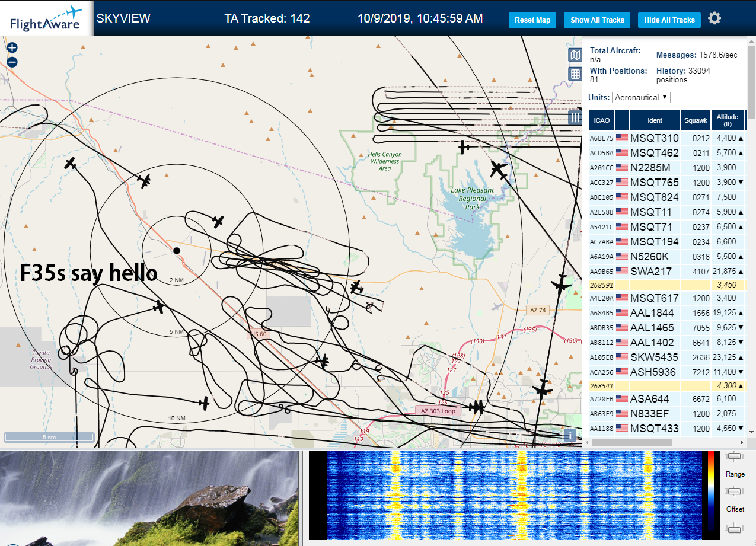Open the map layer switcher icon
This screenshot has height=546, width=756.
click(575, 56)
